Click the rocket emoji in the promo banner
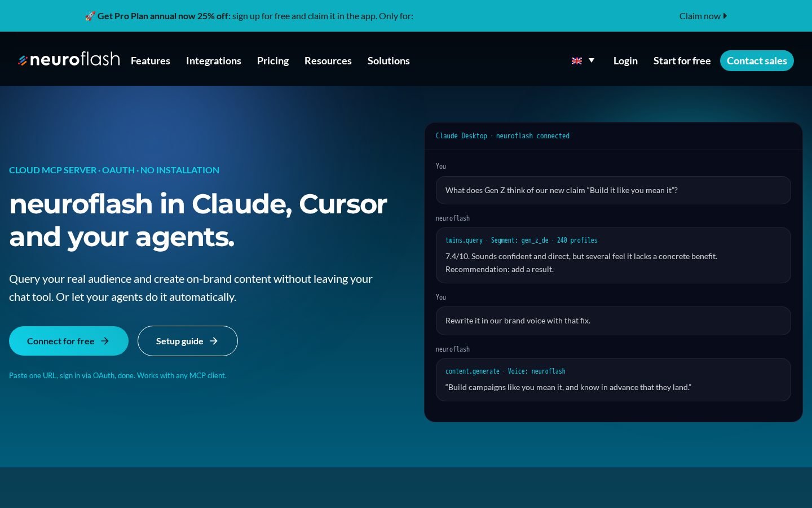 pos(90,16)
